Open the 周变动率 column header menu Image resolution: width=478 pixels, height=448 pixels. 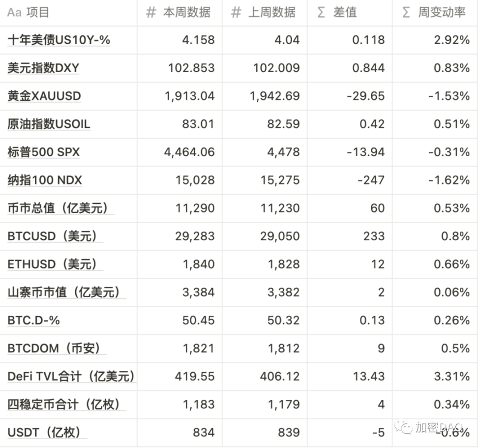442,13
